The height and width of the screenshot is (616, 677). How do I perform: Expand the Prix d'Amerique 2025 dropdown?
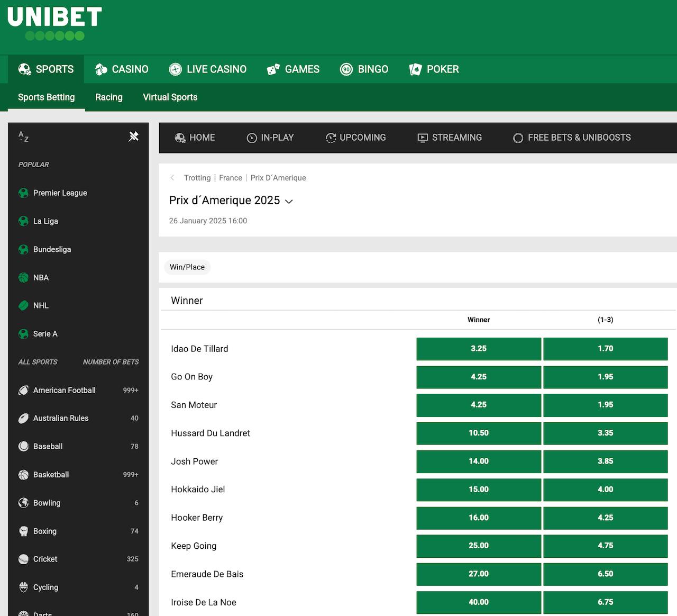(289, 201)
